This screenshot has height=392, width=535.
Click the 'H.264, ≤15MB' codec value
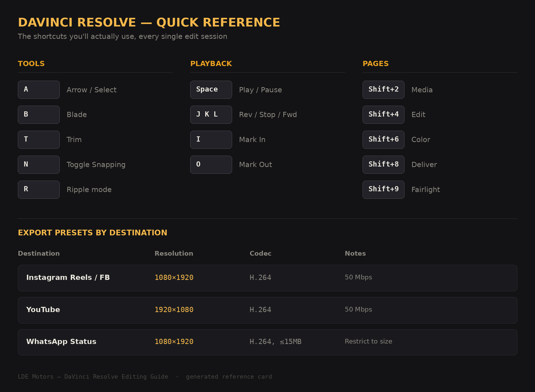pos(275,342)
